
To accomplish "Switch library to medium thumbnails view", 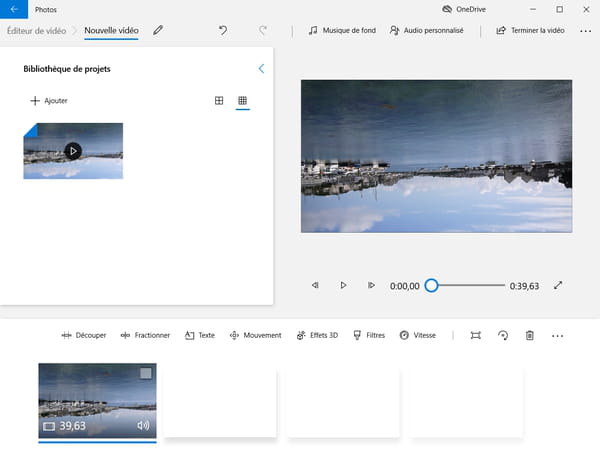I will [219, 100].
